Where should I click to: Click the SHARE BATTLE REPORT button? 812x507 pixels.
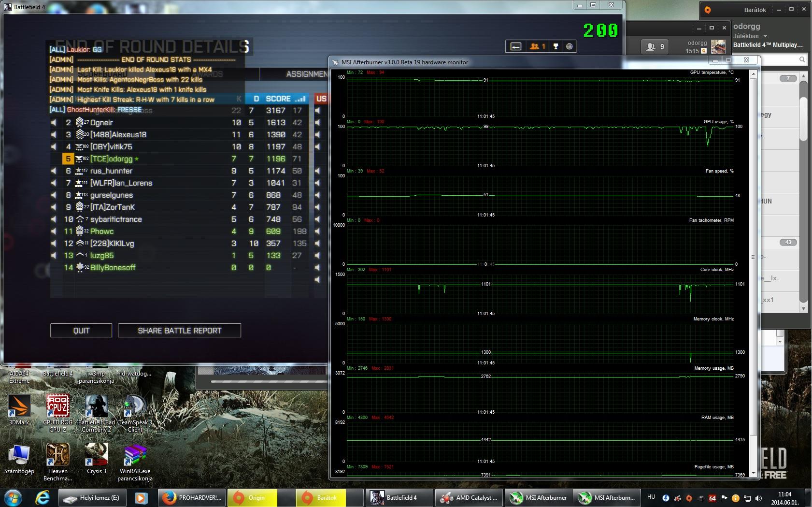click(179, 331)
